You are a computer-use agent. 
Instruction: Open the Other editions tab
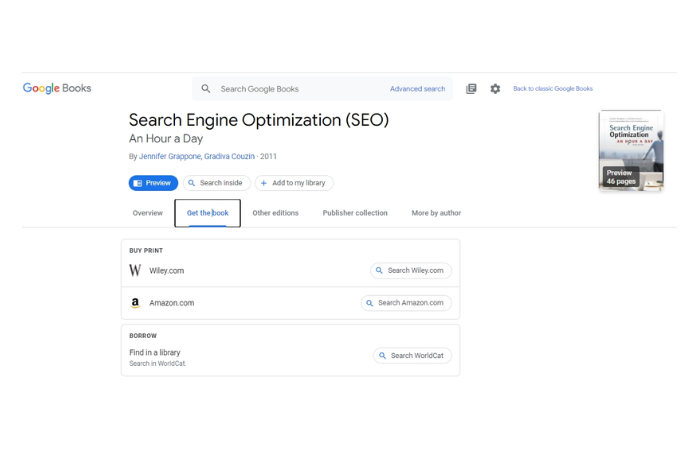(275, 213)
